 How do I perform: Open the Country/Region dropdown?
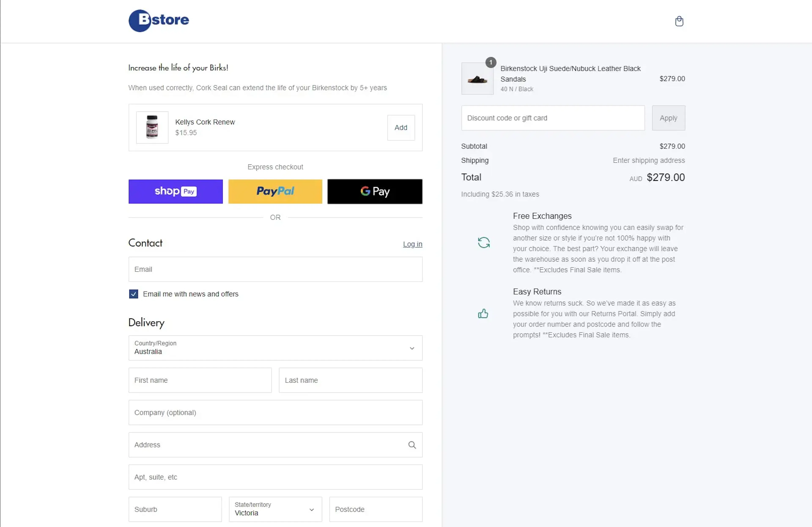[x=275, y=348]
